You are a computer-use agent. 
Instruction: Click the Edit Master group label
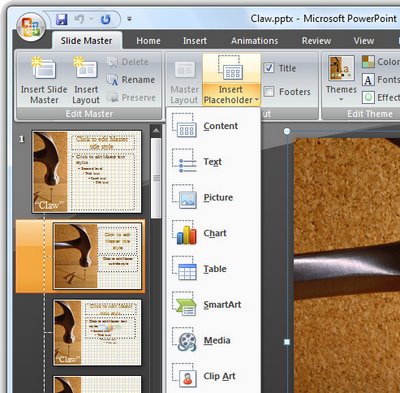89,114
